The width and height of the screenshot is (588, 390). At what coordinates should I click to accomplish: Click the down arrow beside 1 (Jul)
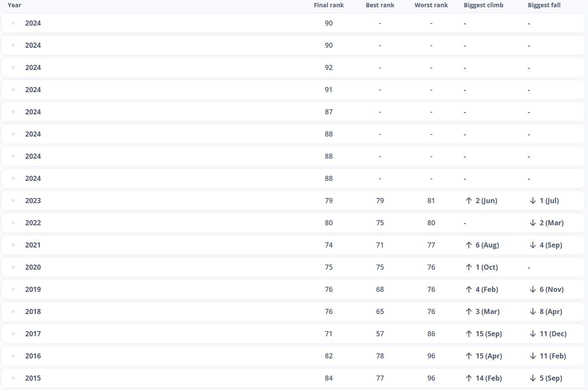tap(533, 201)
